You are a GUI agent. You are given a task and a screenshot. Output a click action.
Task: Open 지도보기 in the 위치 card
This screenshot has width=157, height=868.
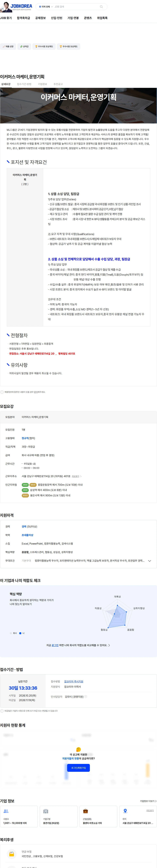[150, 810]
